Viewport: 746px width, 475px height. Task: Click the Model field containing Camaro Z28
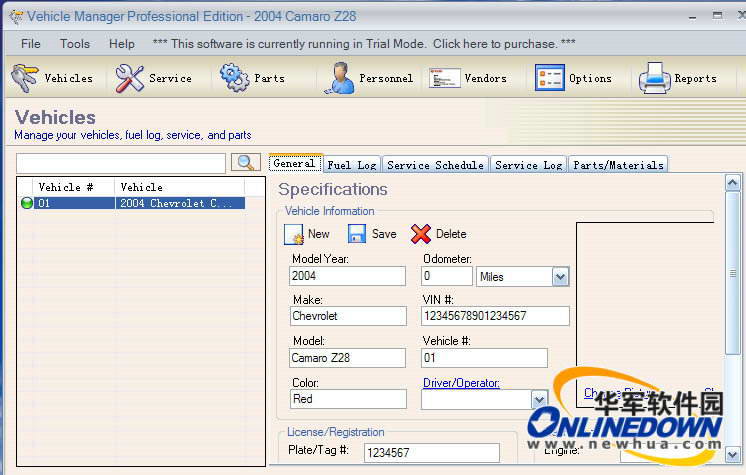[x=347, y=358]
